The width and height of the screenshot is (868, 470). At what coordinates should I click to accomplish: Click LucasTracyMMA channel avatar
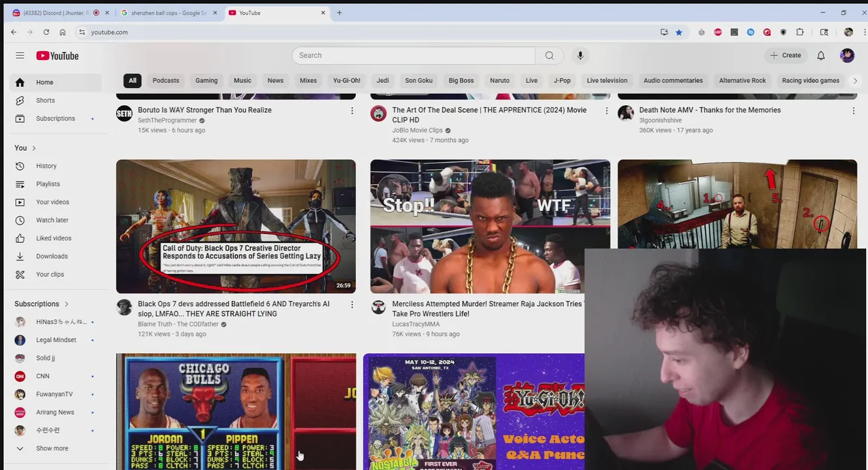pos(378,307)
